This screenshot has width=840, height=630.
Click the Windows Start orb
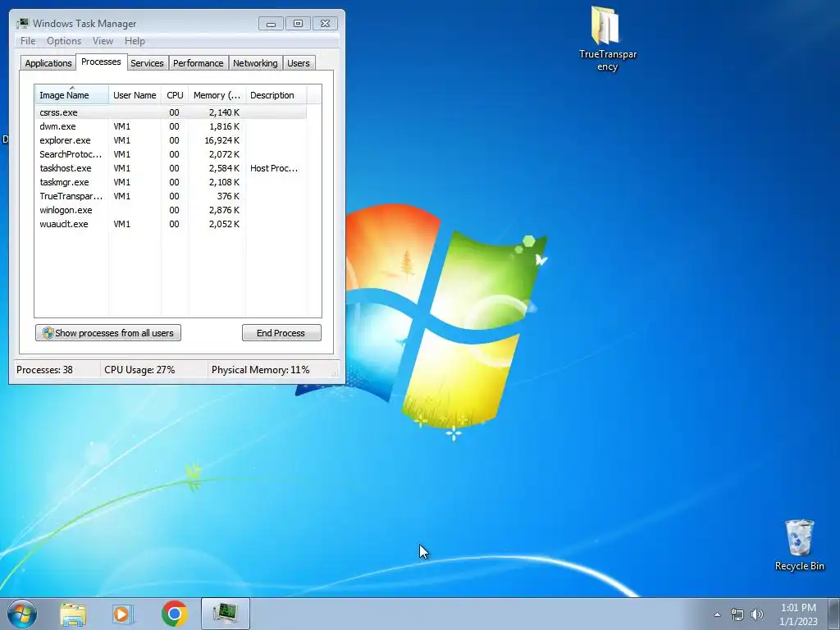click(22, 614)
